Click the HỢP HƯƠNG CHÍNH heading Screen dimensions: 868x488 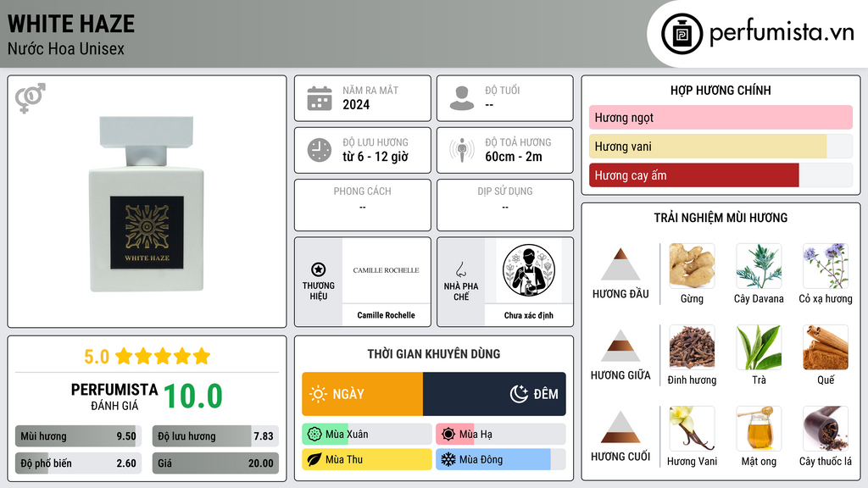[721, 90]
